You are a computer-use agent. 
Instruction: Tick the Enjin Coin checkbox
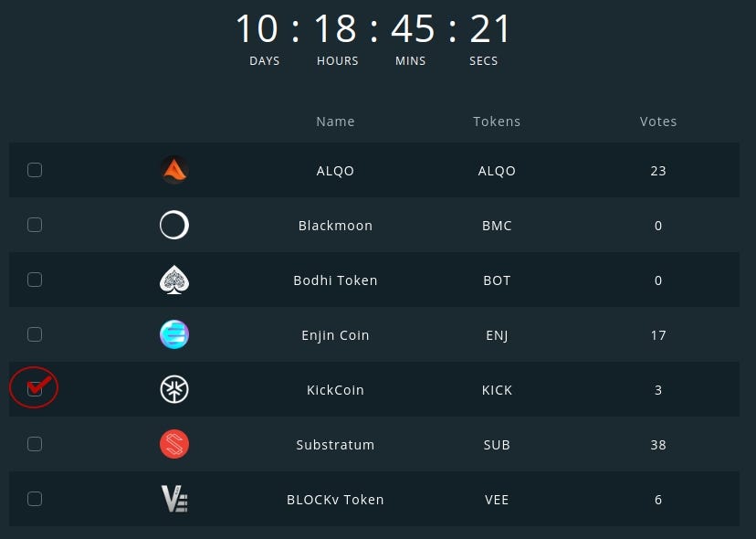[x=35, y=334]
